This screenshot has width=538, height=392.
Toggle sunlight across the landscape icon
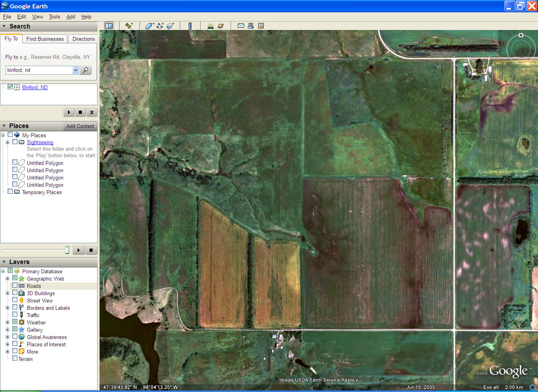[x=210, y=26]
